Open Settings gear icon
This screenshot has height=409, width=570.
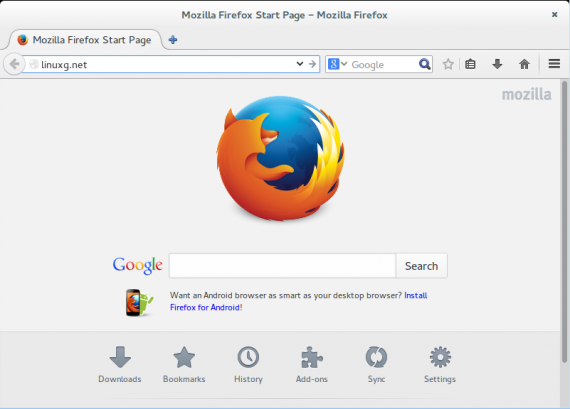440,365
